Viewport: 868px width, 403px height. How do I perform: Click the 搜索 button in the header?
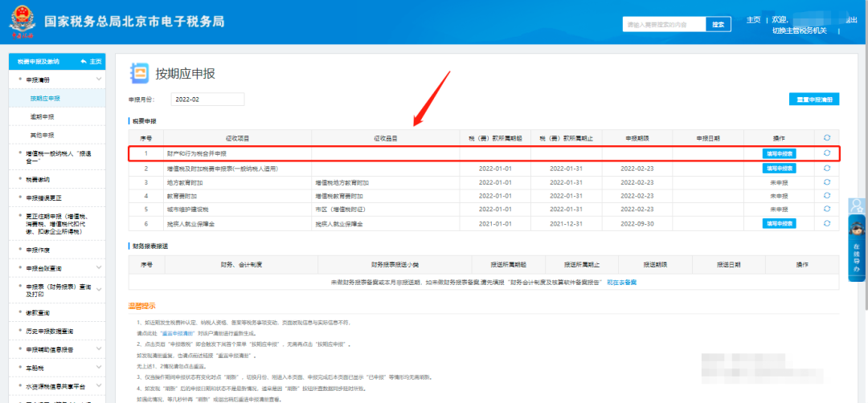[719, 24]
